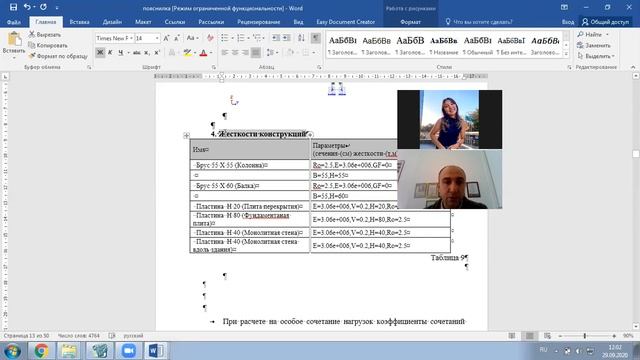The width and height of the screenshot is (640, 360).
Task: Open the change case Aa dropdown
Action: pos(192,38)
